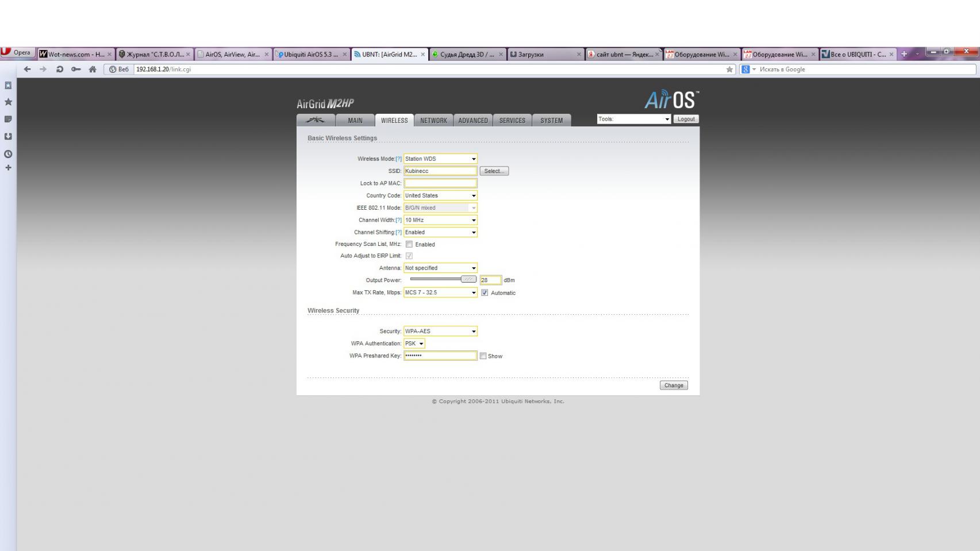Open the password wand key icon
The height and width of the screenshot is (551, 980).
click(x=76, y=69)
